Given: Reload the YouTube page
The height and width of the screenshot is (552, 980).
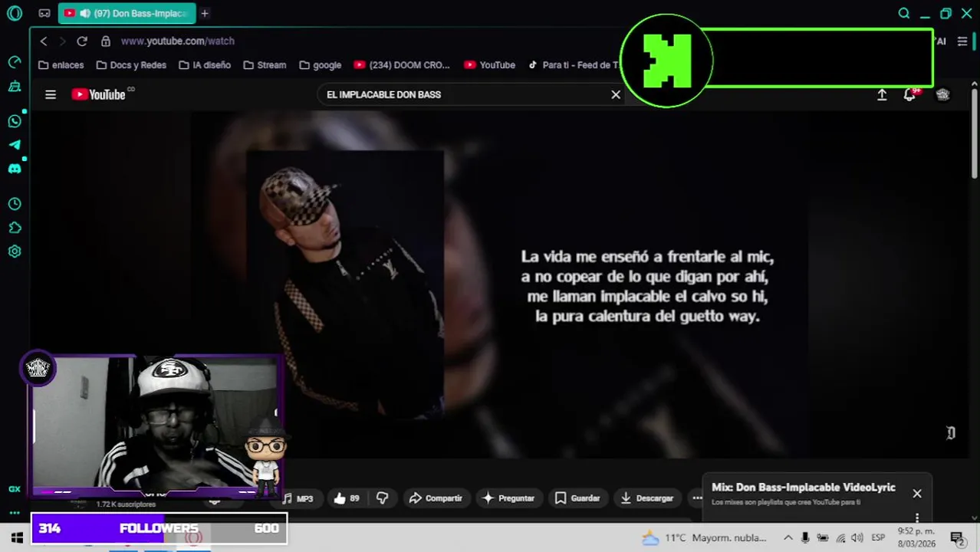Looking at the screenshot, I should tap(82, 41).
